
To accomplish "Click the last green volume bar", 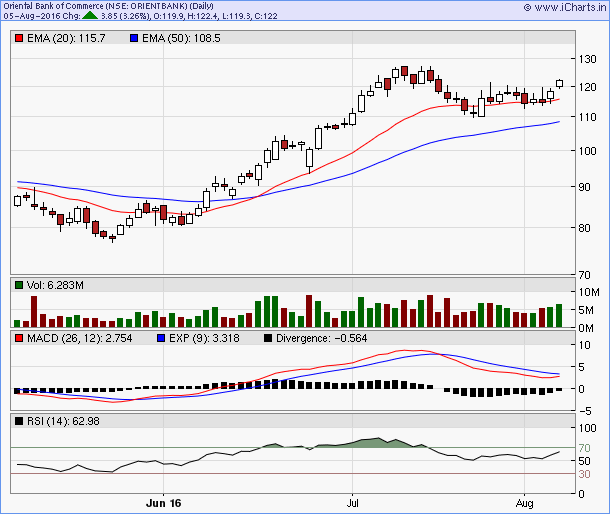I will (559, 316).
